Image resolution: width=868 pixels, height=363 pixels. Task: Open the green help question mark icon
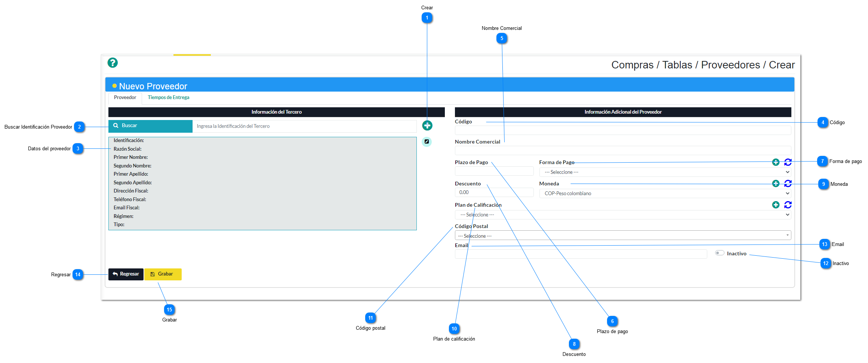pos(113,63)
